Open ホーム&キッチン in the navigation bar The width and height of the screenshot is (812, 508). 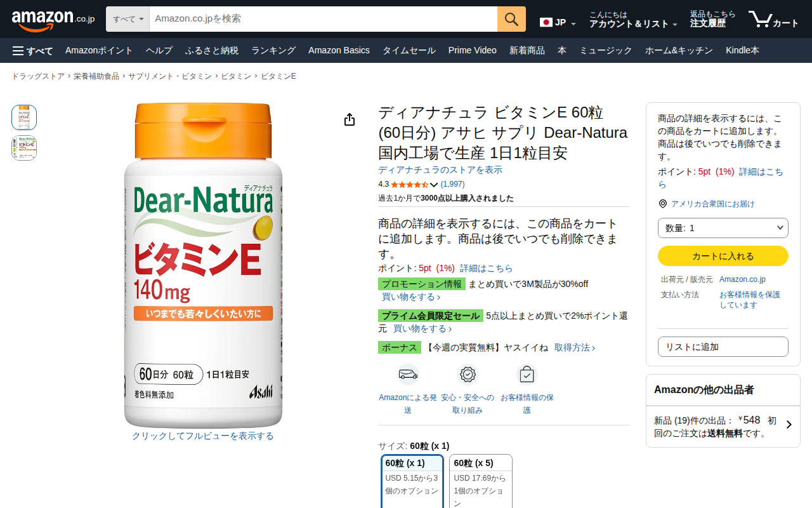point(679,51)
